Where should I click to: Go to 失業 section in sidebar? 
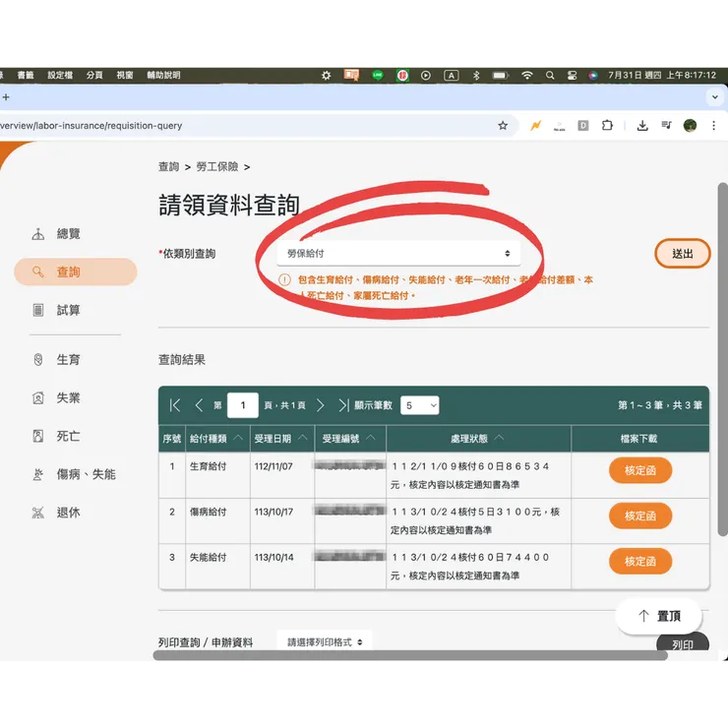[56, 397]
